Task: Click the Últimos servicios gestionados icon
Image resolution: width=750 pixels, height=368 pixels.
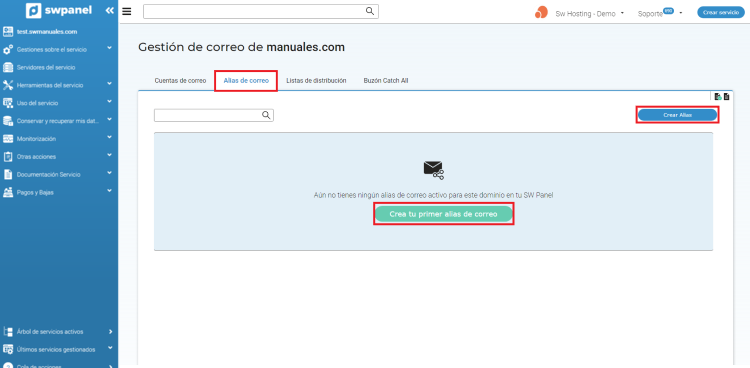Action: coord(8,349)
